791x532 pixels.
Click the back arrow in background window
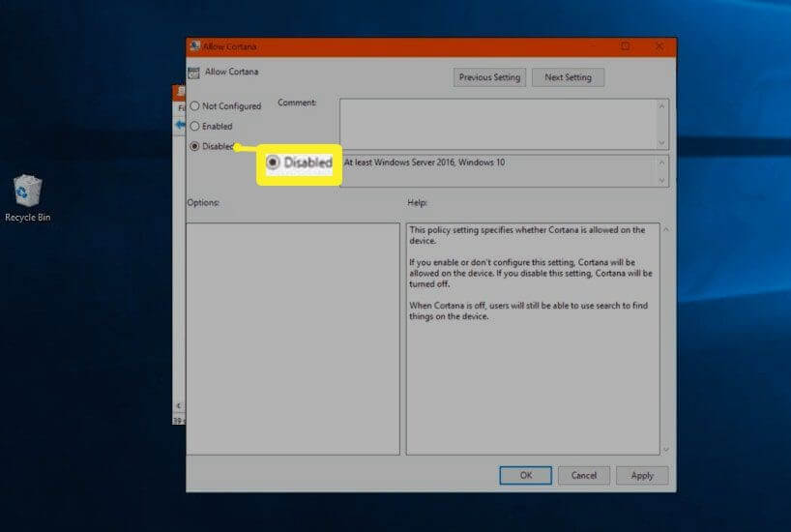[180, 125]
